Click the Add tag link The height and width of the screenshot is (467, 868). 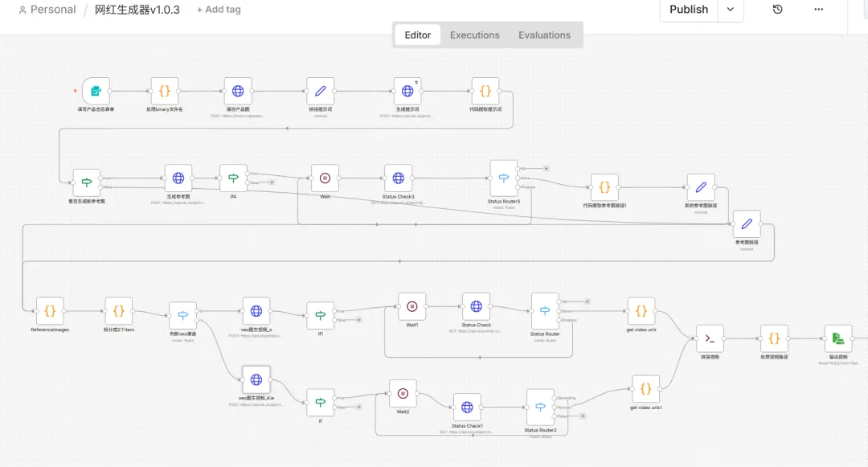219,10
